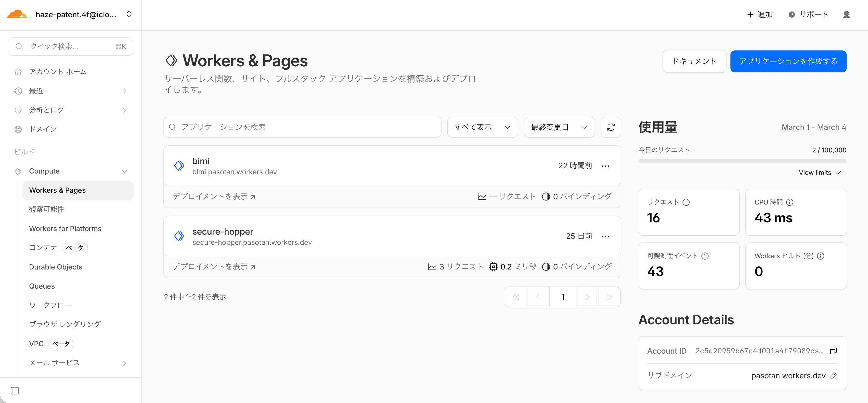Select Durable Objects in the sidebar

point(55,267)
